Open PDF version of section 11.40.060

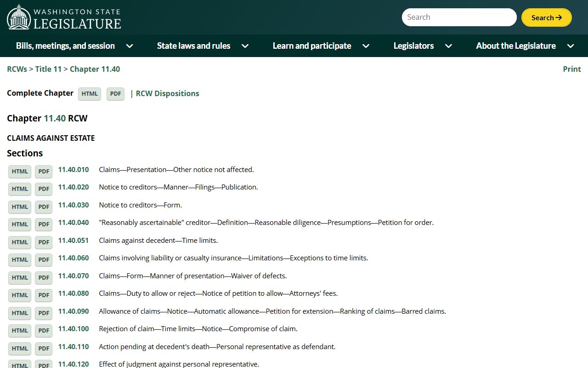click(44, 259)
